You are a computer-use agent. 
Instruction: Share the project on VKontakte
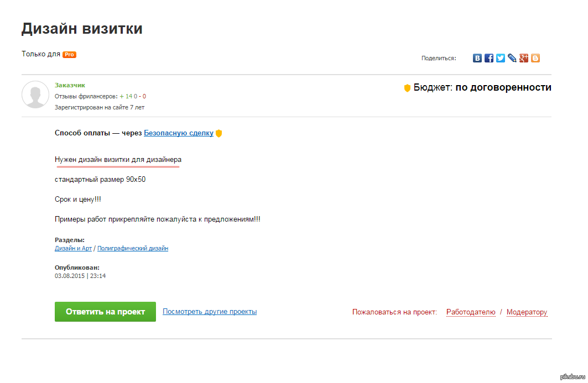pyautogui.click(x=477, y=58)
